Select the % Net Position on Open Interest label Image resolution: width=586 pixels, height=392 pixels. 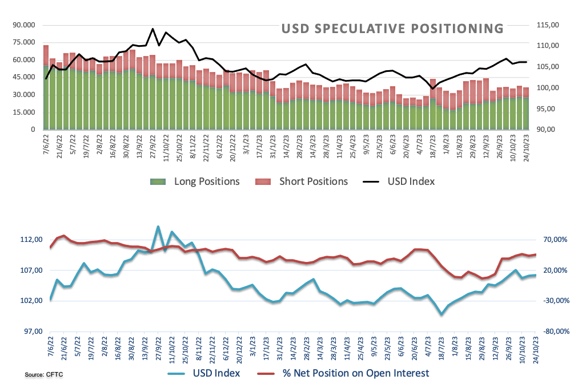pyautogui.click(x=355, y=373)
